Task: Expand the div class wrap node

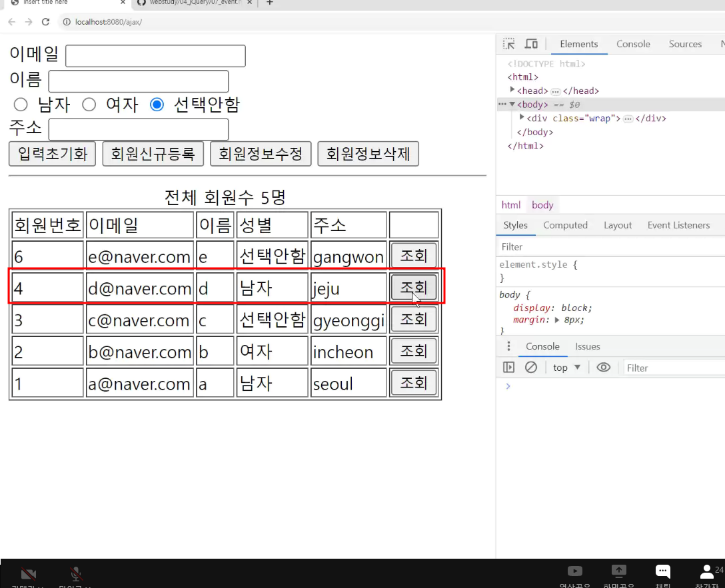Action: (x=522, y=117)
